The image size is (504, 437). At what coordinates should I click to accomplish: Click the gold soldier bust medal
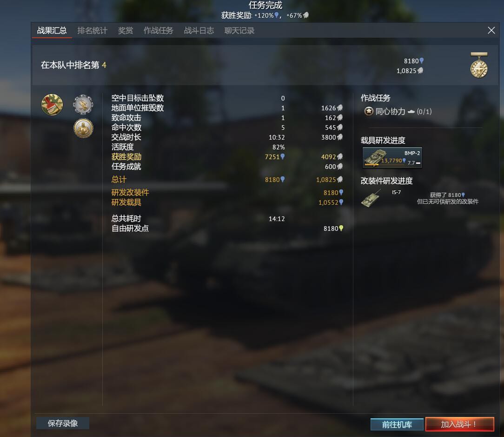coord(83,128)
